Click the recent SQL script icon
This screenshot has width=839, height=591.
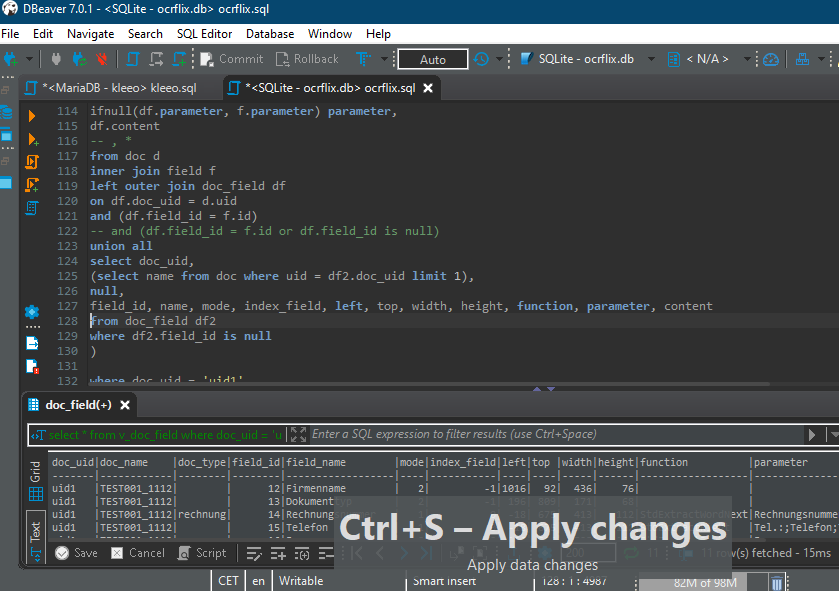[x=156, y=59]
